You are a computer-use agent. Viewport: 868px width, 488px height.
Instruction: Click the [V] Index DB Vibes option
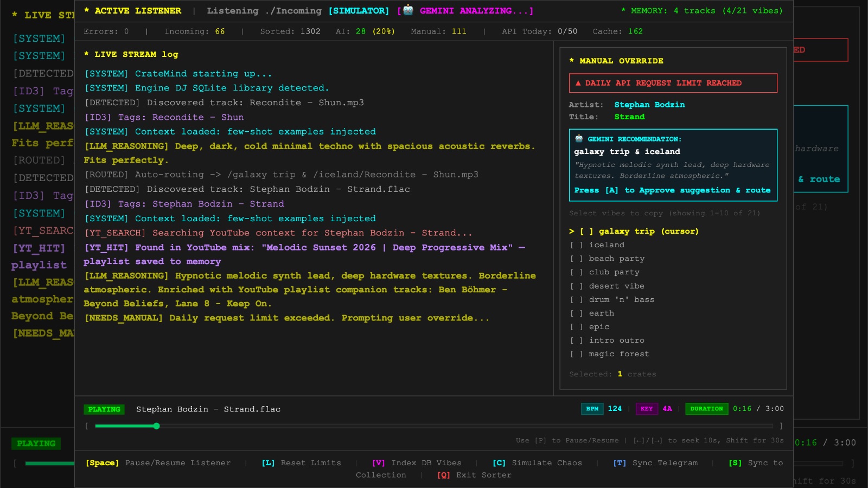tap(417, 463)
